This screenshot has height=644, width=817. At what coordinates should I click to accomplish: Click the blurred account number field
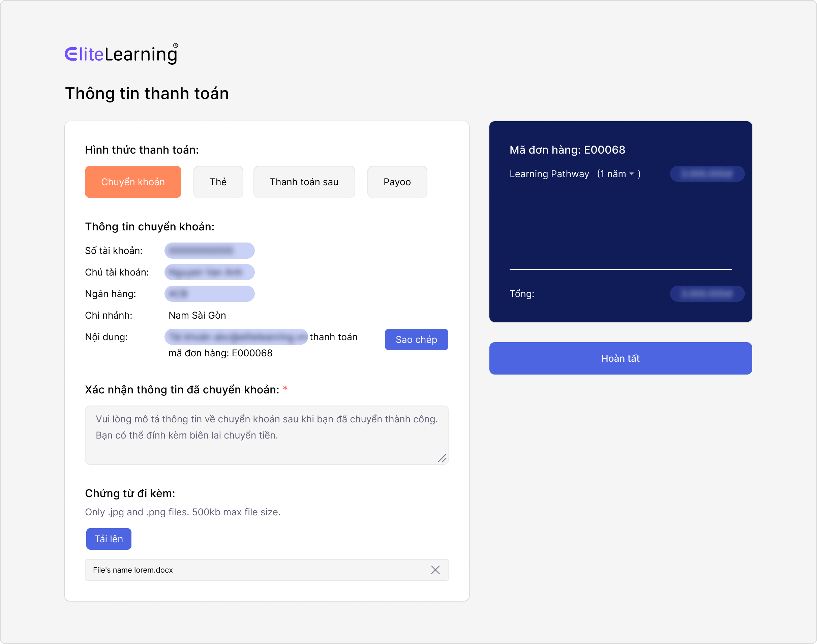[209, 251]
